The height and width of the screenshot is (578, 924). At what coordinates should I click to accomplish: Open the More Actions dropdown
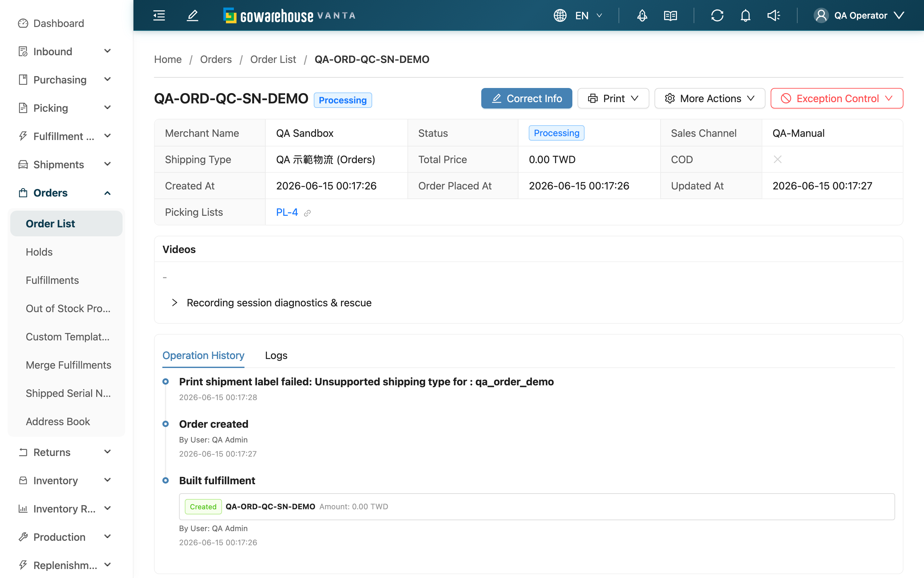[709, 99]
